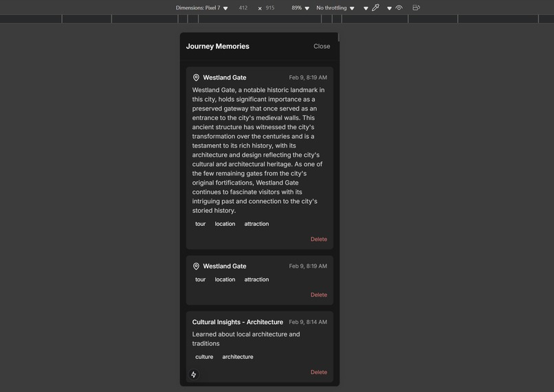Screen dimensions: 554x392
Task: Open the No throttling dropdown
Action: (x=335, y=8)
